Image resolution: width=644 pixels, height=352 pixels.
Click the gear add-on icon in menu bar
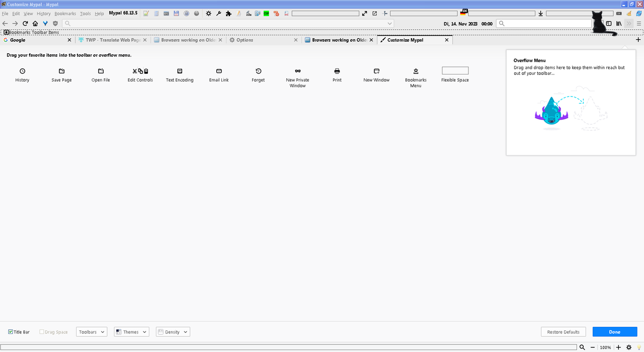coord(208,14)
